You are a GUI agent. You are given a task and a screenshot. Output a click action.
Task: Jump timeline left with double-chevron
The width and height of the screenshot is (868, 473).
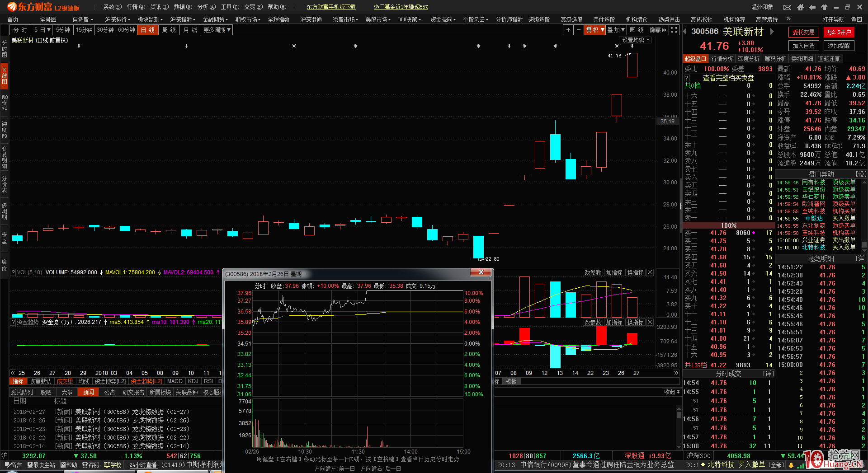tap(13, 373)
